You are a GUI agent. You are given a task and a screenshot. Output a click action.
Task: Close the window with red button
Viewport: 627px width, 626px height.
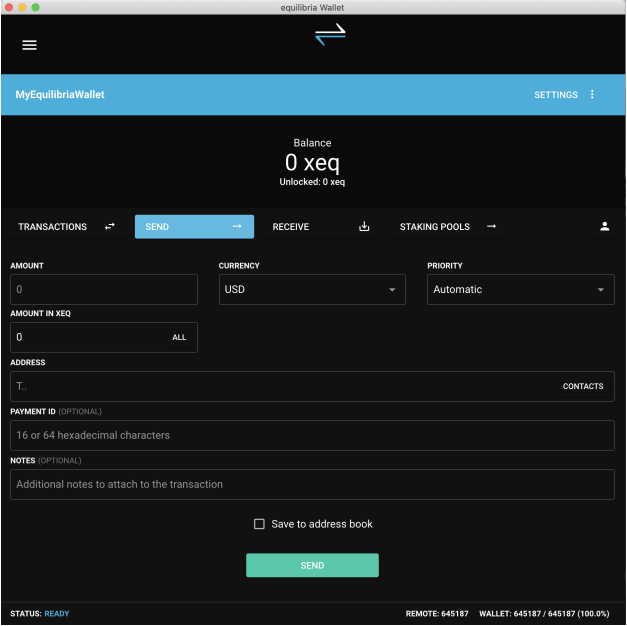pyautogui.click(x=9, y=7)
